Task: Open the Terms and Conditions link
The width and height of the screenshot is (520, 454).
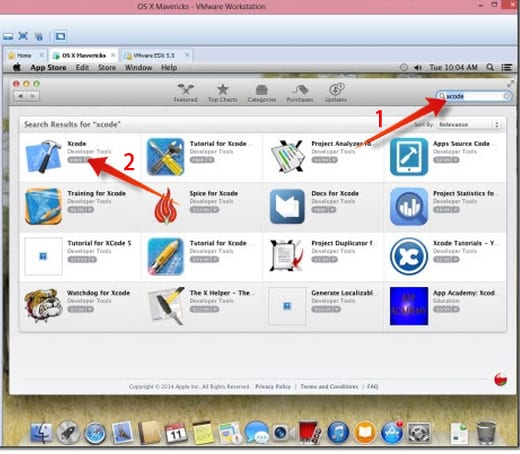Action: (x=329, y=387)
